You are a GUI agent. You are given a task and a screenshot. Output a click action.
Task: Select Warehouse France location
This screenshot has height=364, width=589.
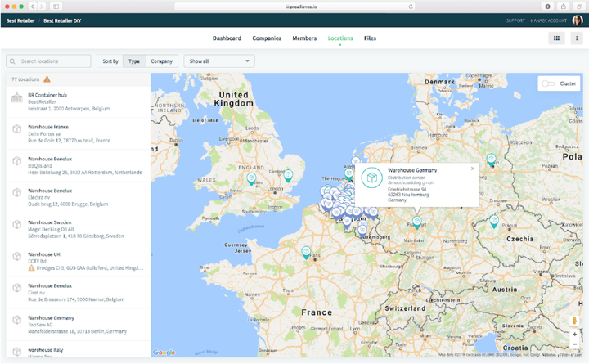click(x=79, y=133)
